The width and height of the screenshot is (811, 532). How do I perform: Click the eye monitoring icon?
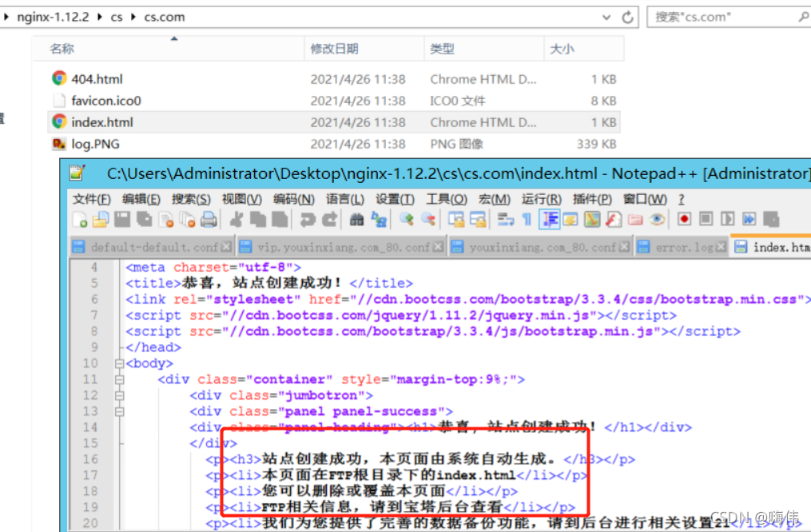[x=658, y=220]
